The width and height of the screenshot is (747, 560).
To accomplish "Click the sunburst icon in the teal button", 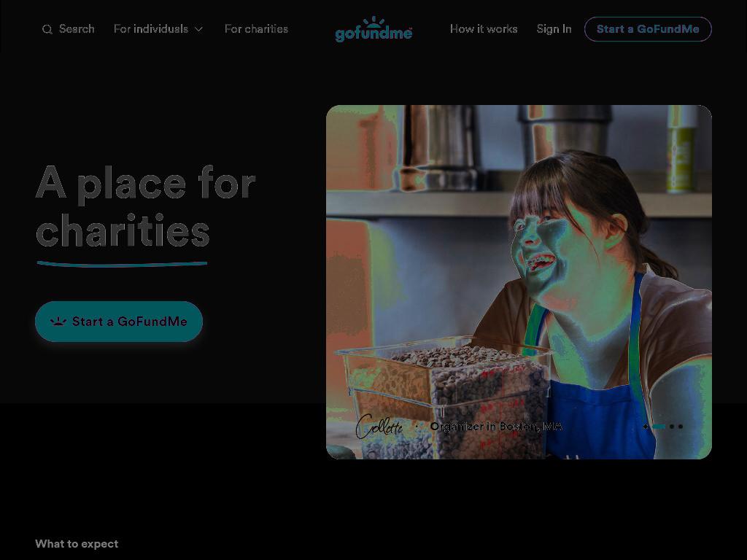I will [x=58, y=322].
